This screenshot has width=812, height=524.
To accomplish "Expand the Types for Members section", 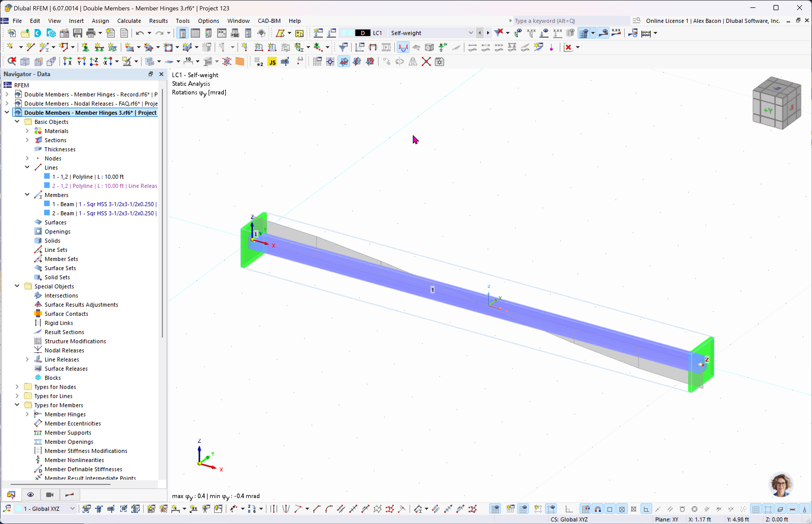I will click(16, 405).
